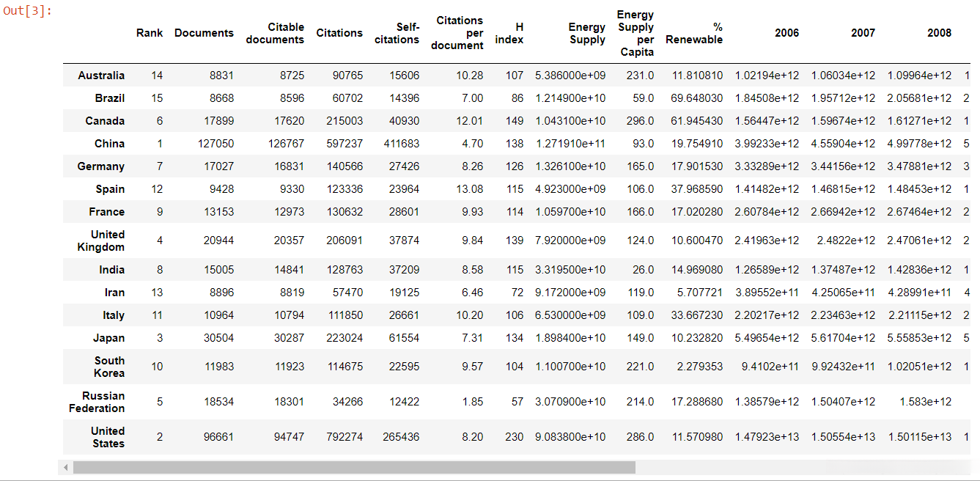The height and width of the screenshot is (481, 980).
Task: Click the scrollbar left arrow
Action: tap(65, 467)
